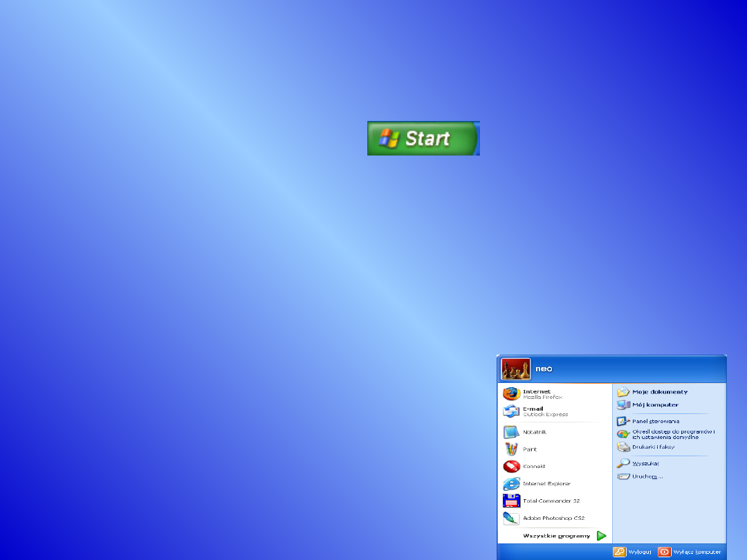
Task: Open Moje dokumenty folder
Action: 652,392
